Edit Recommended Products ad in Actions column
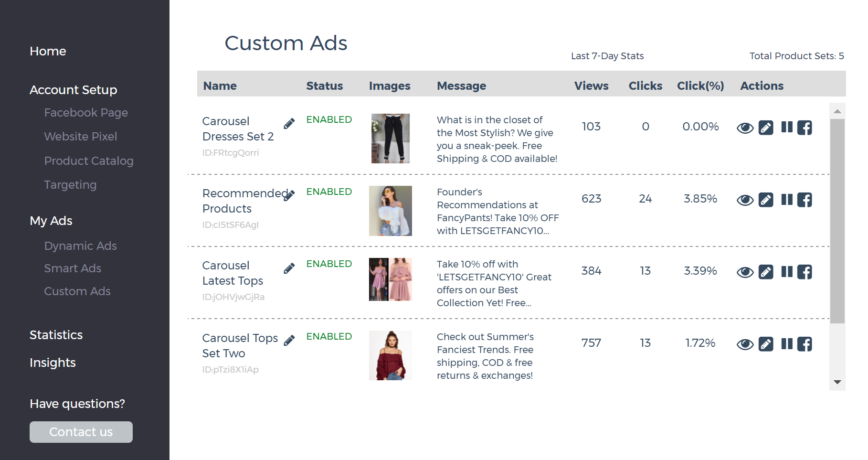868x460 pixels. [x=766, y=200]
